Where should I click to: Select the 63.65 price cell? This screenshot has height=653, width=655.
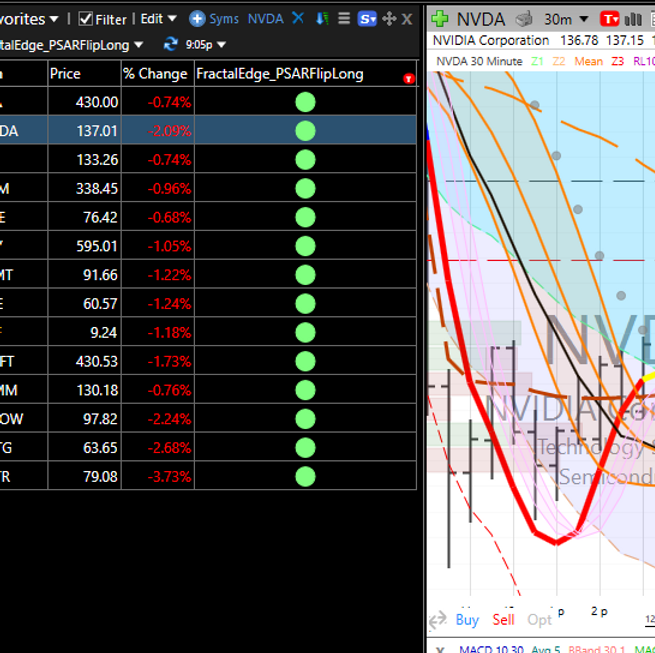pos(84,448)
